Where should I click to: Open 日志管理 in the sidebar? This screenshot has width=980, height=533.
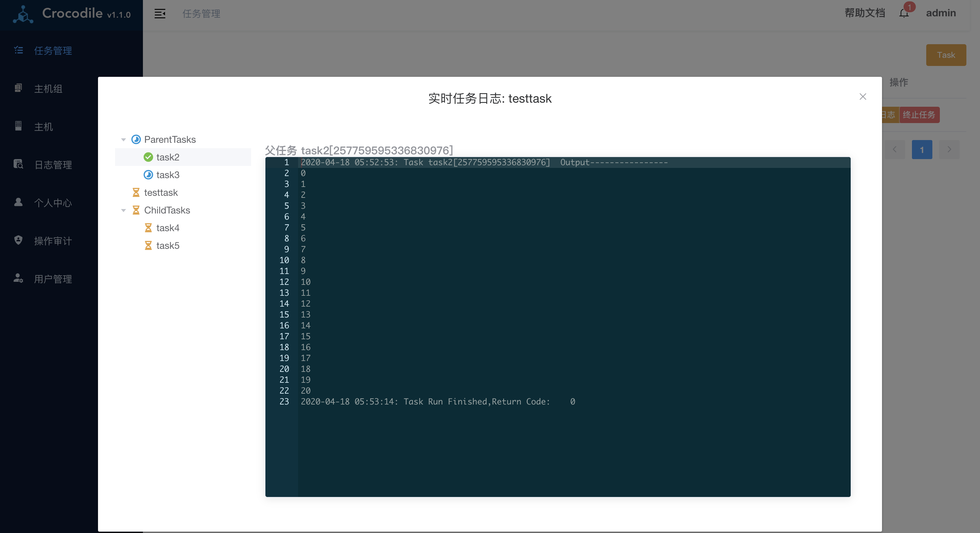tap(53, 165)
